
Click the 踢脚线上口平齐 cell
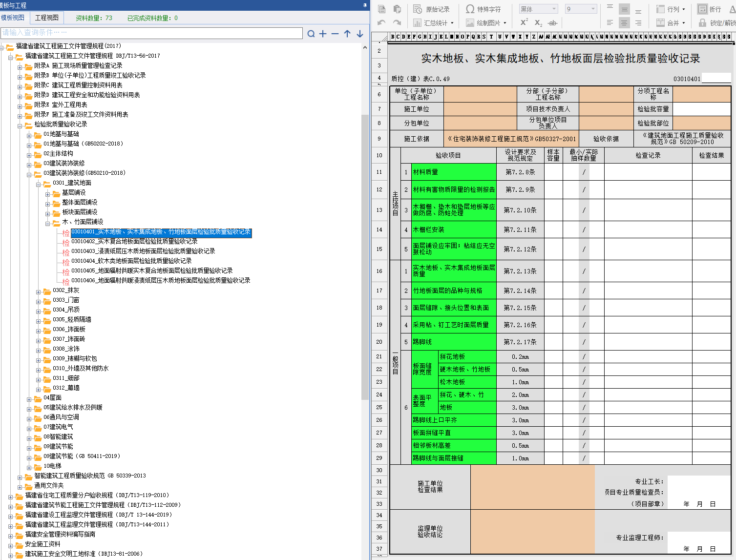point(454,420)
